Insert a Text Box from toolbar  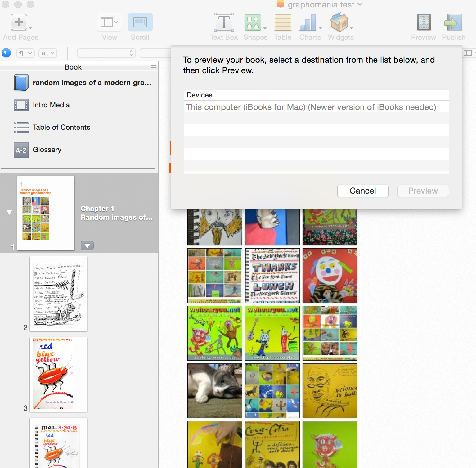click(x=224, y=22)
